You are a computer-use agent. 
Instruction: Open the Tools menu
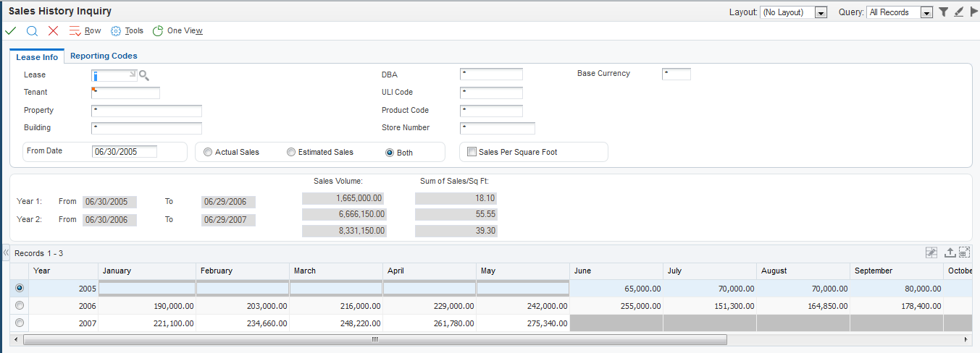point(127,31)
